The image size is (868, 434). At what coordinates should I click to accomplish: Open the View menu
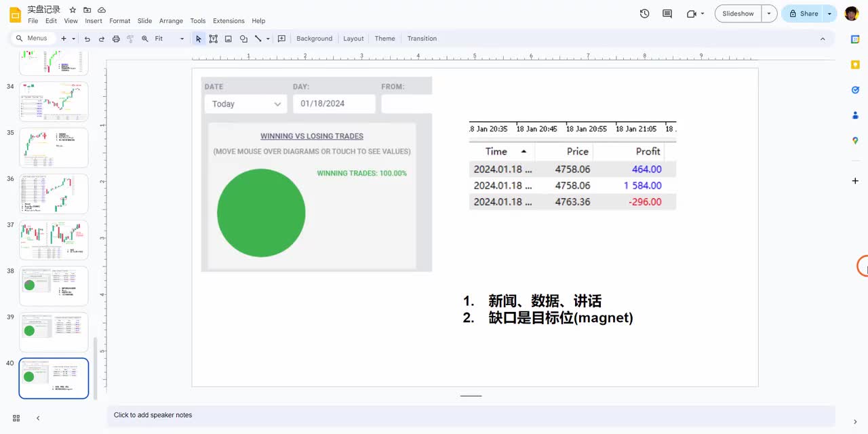[71, 21]
